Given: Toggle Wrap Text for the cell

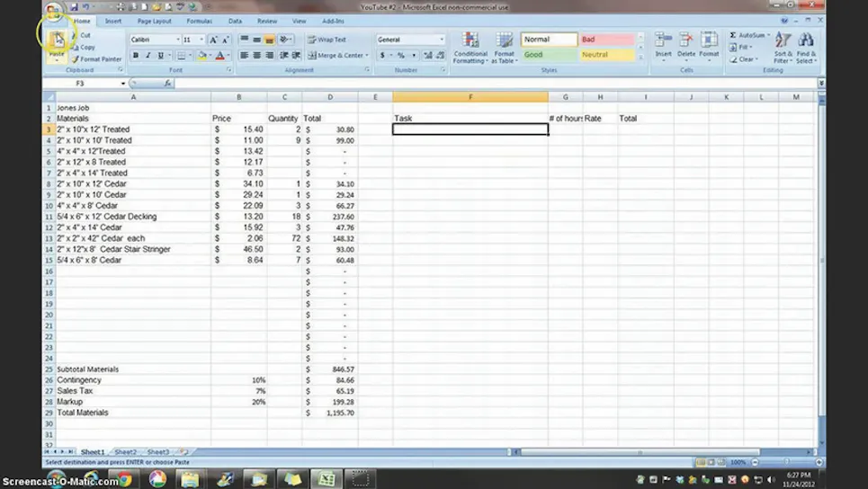Looking at the screenshot, I should (327, 40).
